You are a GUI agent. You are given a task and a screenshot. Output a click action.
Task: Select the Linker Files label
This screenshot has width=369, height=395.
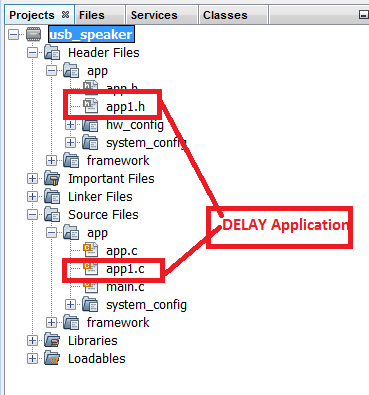[100, 197]
